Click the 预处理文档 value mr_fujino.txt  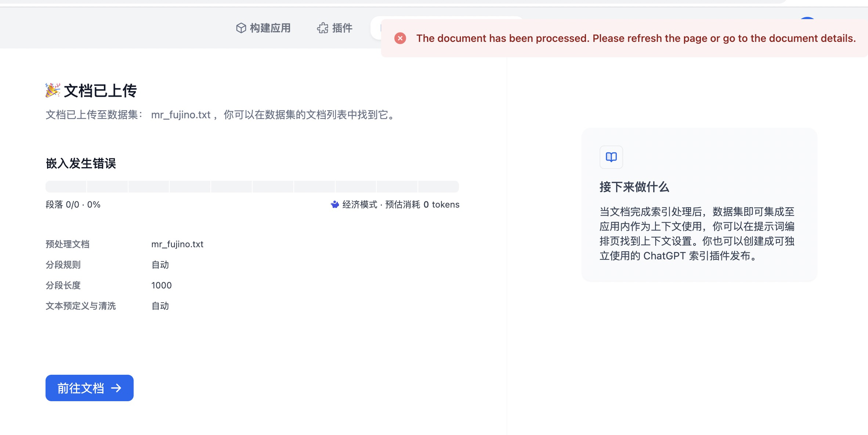tap(178, 244)
